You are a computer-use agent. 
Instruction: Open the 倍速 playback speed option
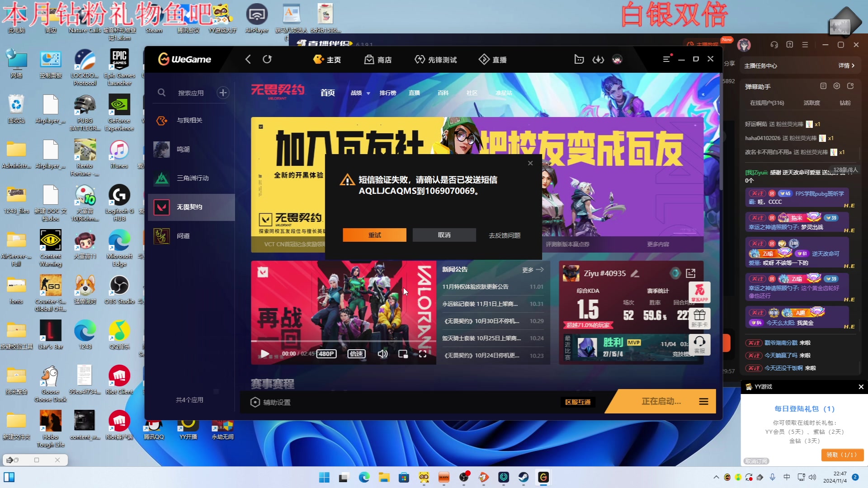tap(356, 354)
